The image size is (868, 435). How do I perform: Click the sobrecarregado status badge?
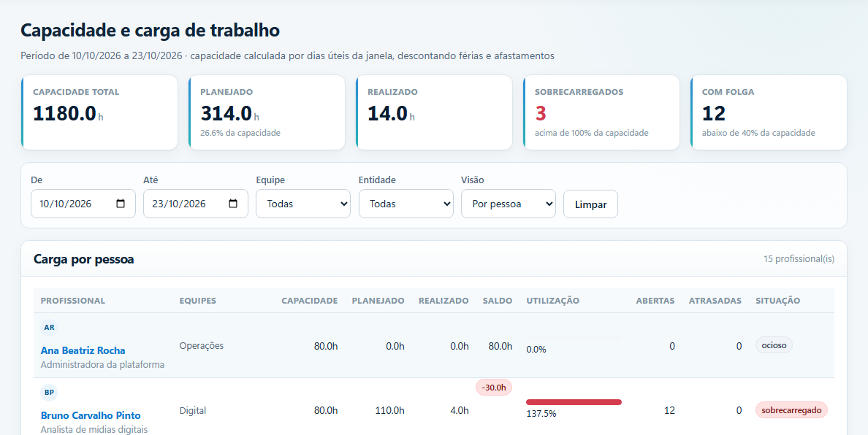(791, 410)
